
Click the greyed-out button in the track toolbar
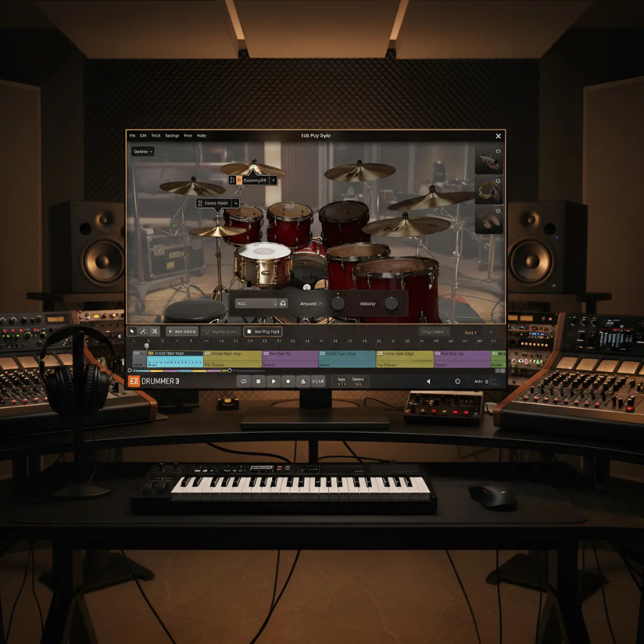coord(220,331)
